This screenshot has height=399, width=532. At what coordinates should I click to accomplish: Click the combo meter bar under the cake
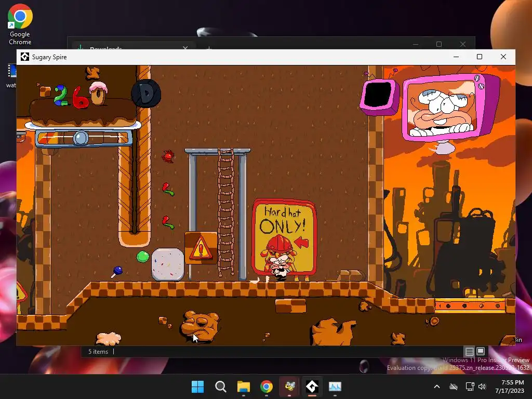[83, 138]
